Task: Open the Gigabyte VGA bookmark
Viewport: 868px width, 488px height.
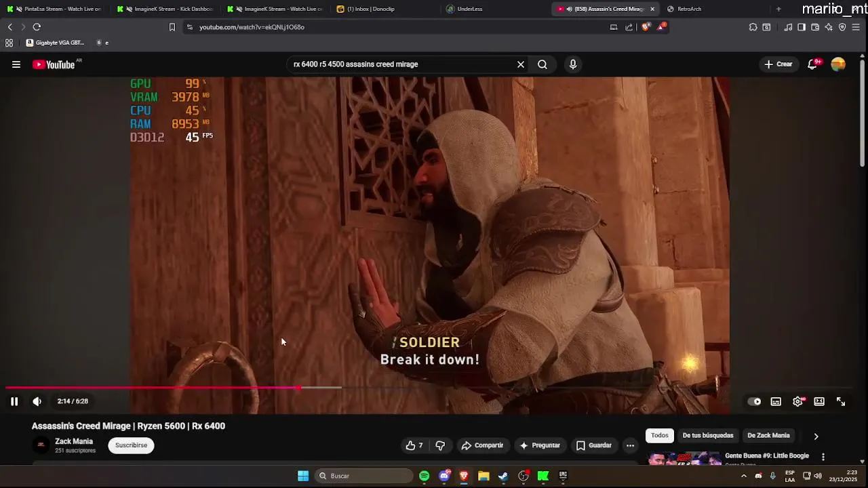Action: click(x=55, y=43)
